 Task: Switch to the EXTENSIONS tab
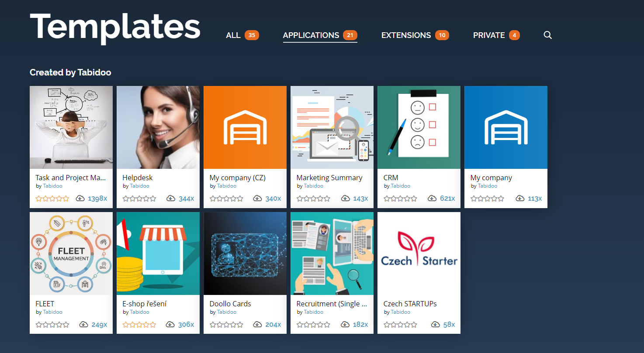[x=415, y=35]
